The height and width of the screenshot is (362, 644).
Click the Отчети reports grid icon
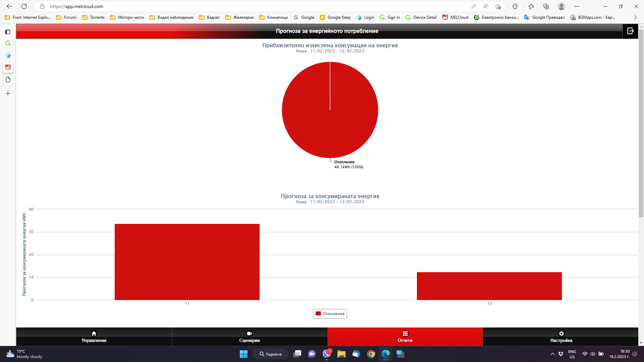[405, 334]
